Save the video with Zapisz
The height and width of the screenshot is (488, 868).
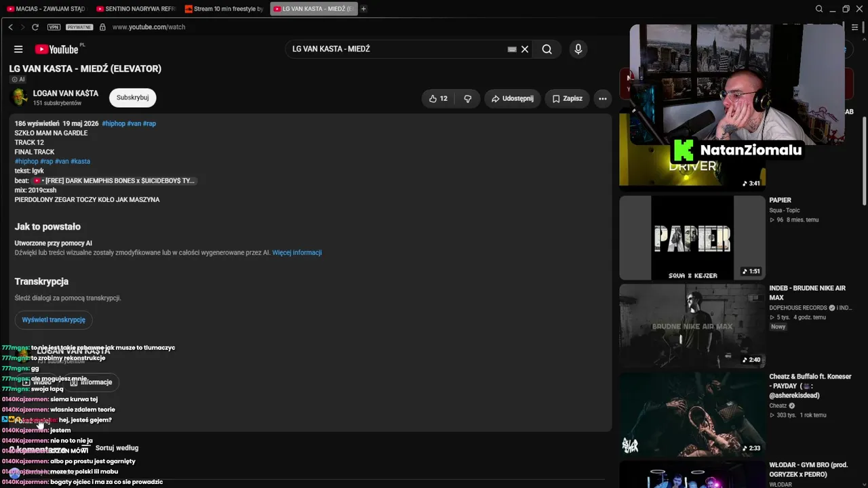click(x=567, y=98)
